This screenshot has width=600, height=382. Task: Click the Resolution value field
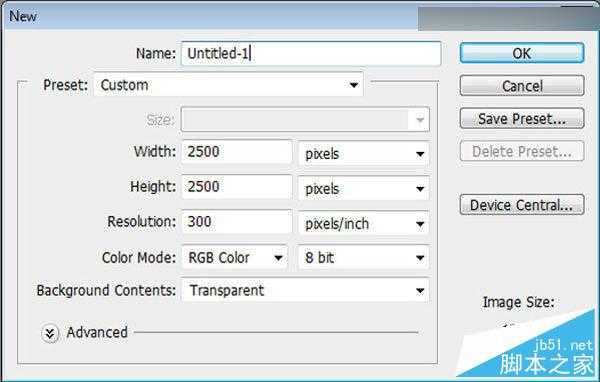[236, 222]
